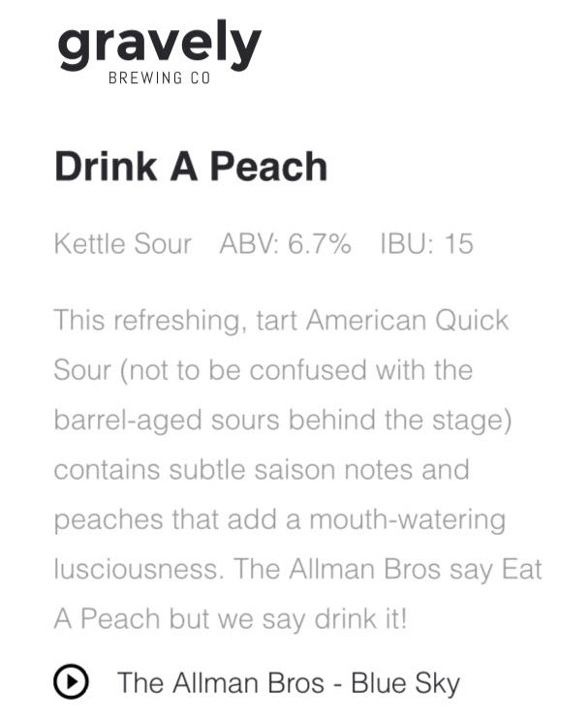Click the ABV: 6.7% label
The height and width of the screenshot is (722, 588).
(285, 244)
